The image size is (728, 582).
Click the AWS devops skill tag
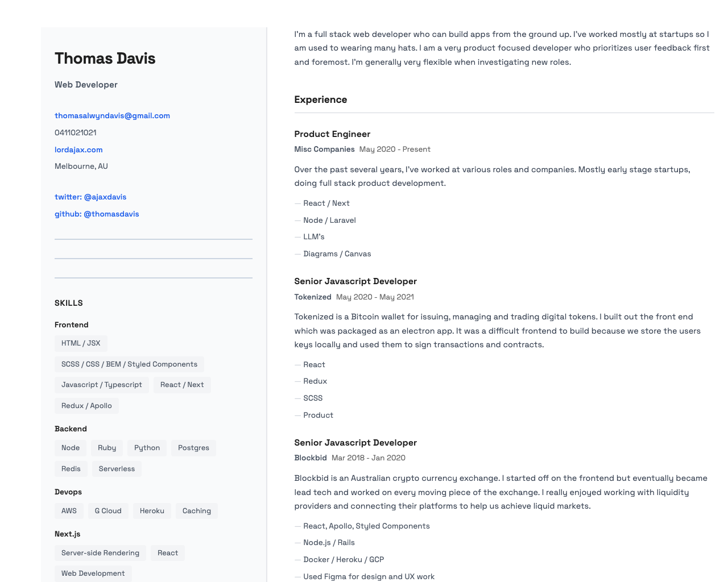pos(69,511)
